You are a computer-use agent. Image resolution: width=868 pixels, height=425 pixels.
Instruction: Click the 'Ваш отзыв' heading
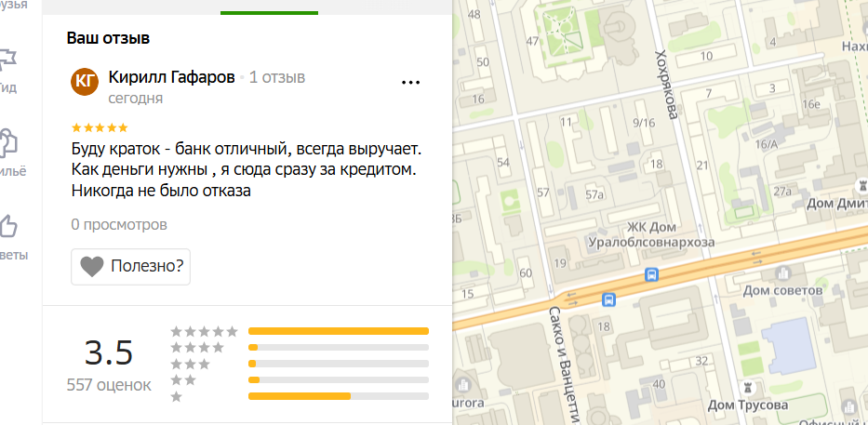tap(109, 38)
